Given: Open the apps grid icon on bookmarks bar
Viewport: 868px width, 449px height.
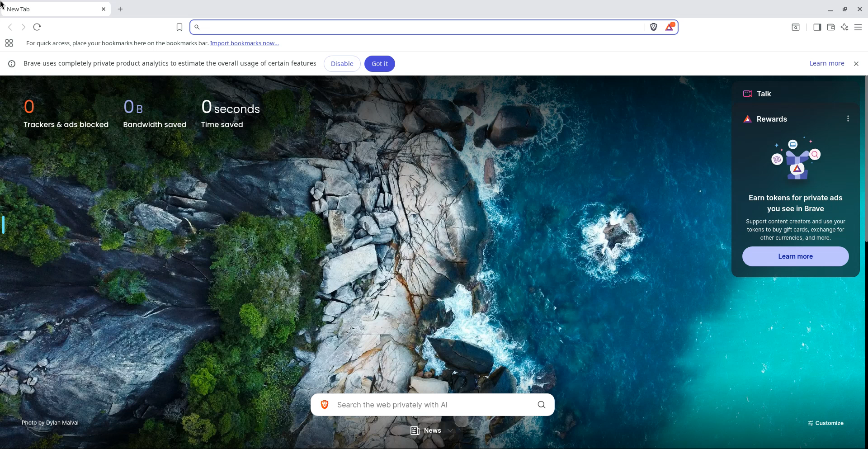Looking at the screenshot, I should [9, 43].
